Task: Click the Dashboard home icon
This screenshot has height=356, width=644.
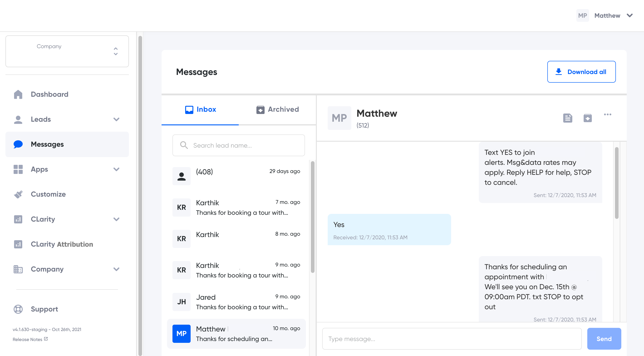Action: coord(18,94)
